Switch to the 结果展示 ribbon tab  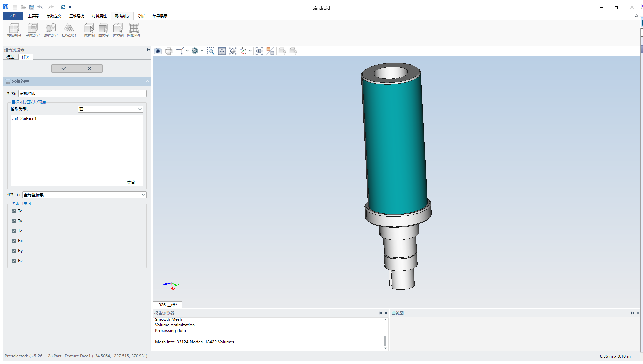[x=160, y=16]
